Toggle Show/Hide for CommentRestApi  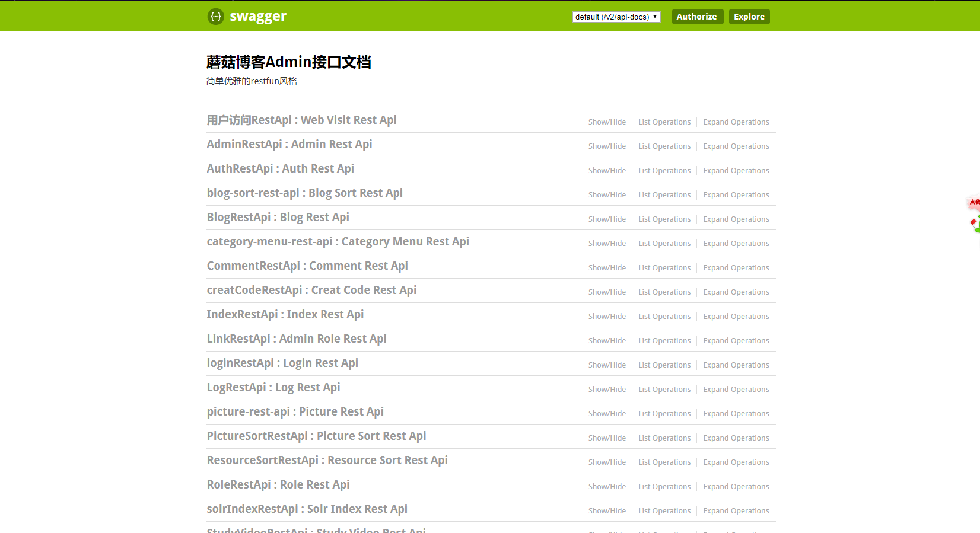point(607,268)
